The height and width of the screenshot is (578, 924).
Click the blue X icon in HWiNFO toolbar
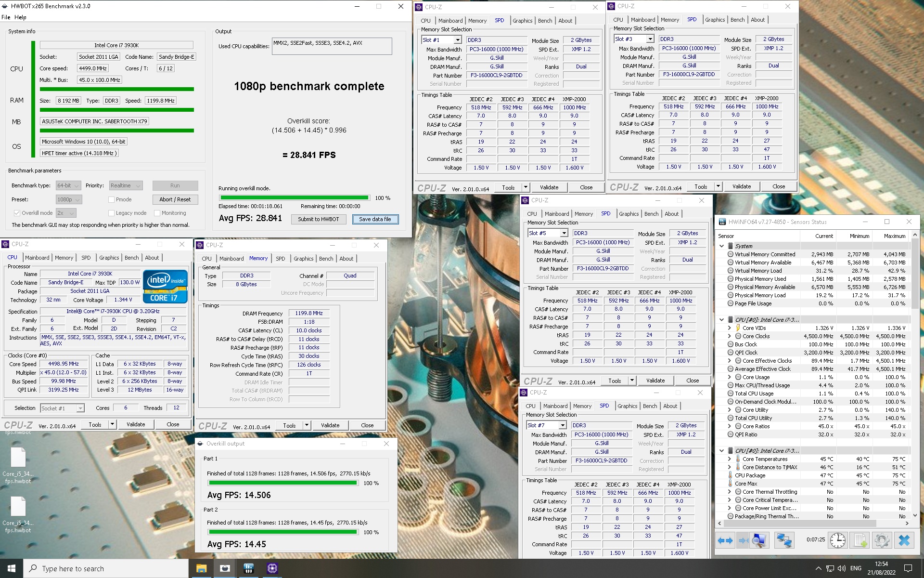point(904,540)
